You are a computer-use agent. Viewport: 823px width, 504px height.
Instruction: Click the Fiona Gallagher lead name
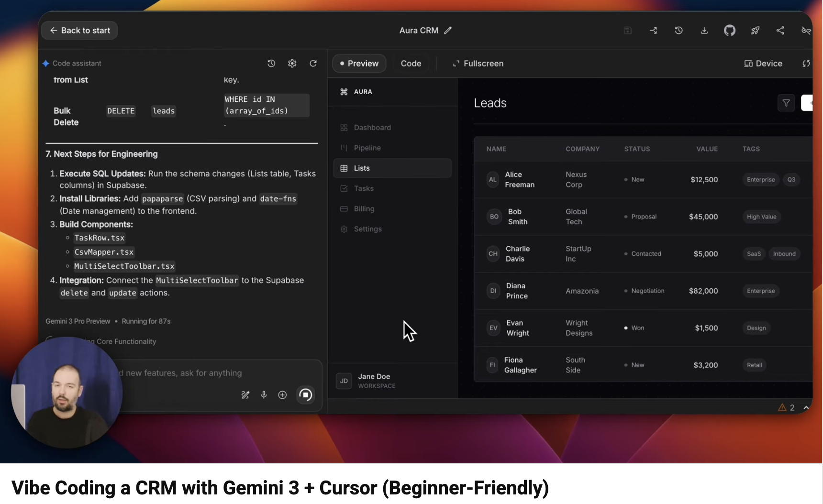(x=520, y=365)
